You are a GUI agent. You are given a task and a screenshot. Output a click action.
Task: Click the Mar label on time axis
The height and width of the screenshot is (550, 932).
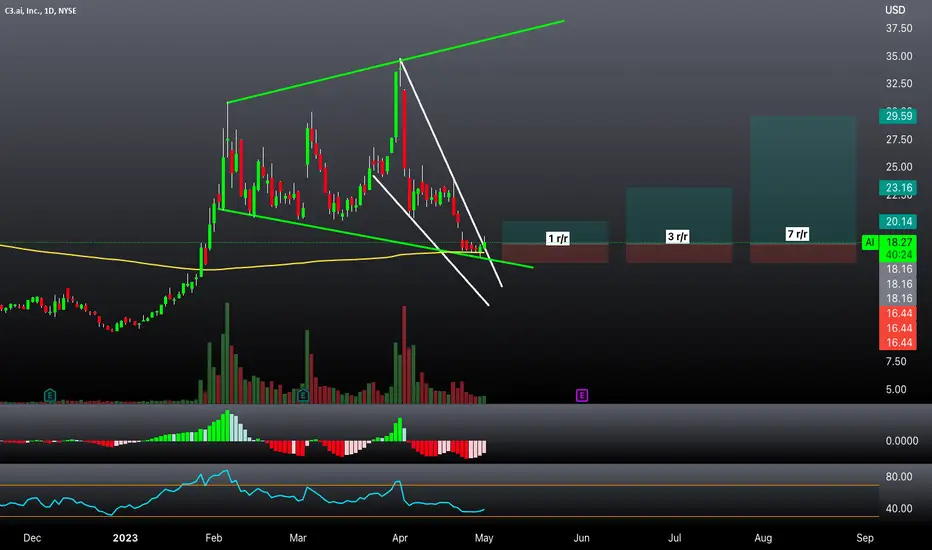tap(298, 538)
